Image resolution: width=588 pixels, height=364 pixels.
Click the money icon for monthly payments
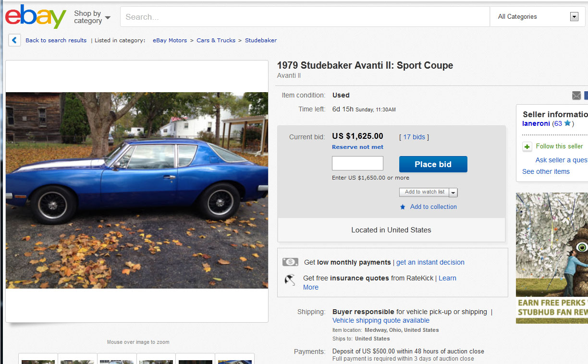(290, 262)
